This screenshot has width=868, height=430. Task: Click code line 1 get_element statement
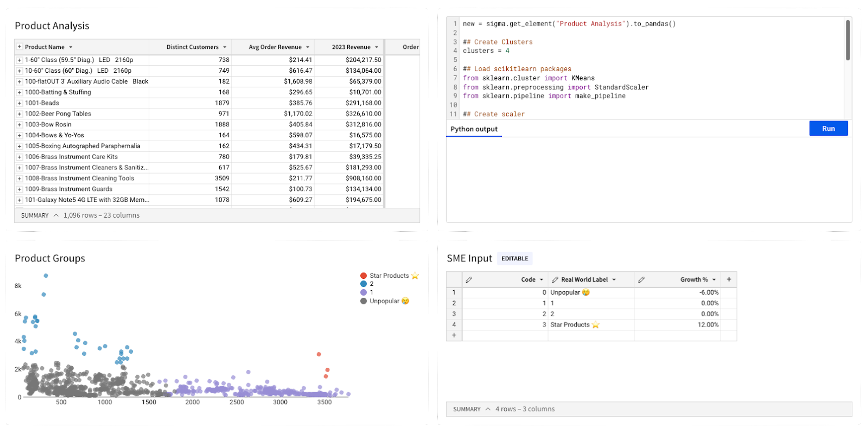[x=569, y=24]
